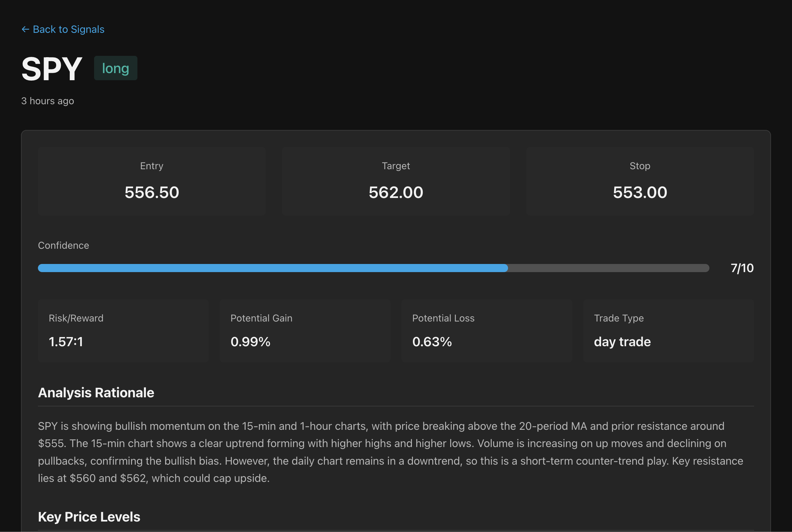The height and width of the screenshot is (532, 792).
Task: Click the Confidence label
Action: pyautogui.click(x=63, y=245)
